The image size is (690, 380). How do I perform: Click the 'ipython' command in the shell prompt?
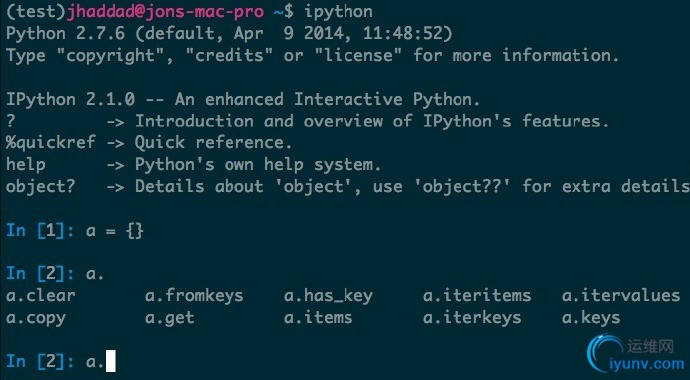coord(338,12)
